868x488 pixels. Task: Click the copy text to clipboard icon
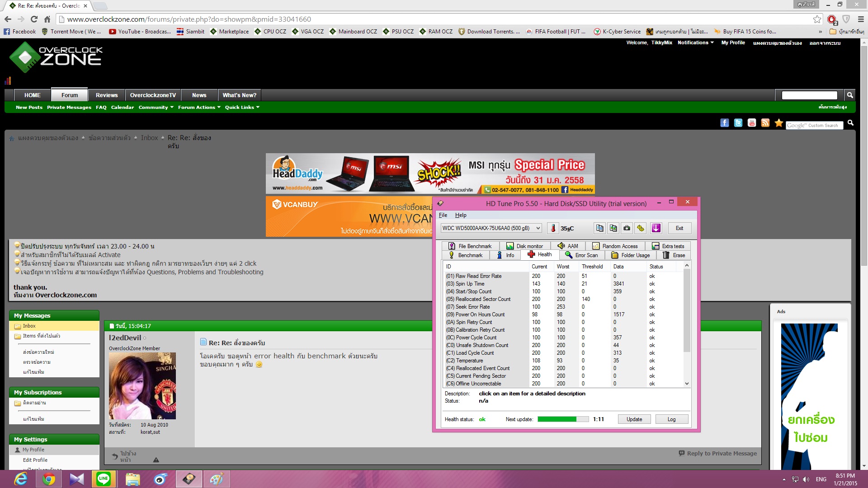pos(599,228)
